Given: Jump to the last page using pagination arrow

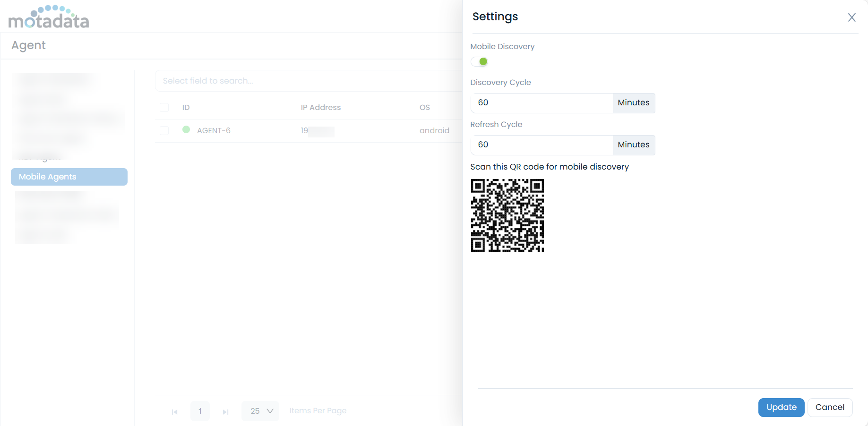Looking at the screenshot, I should [x=225, y=411].
